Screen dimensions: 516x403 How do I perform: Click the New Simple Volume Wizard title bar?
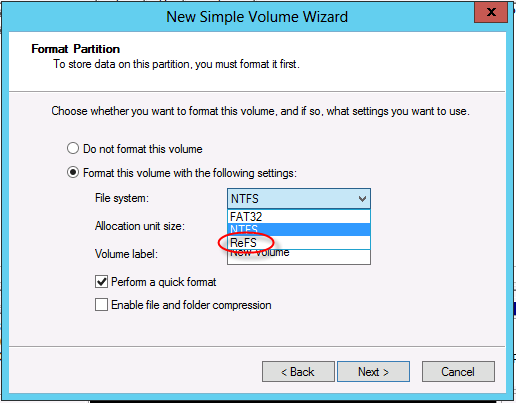coord(257,17)
